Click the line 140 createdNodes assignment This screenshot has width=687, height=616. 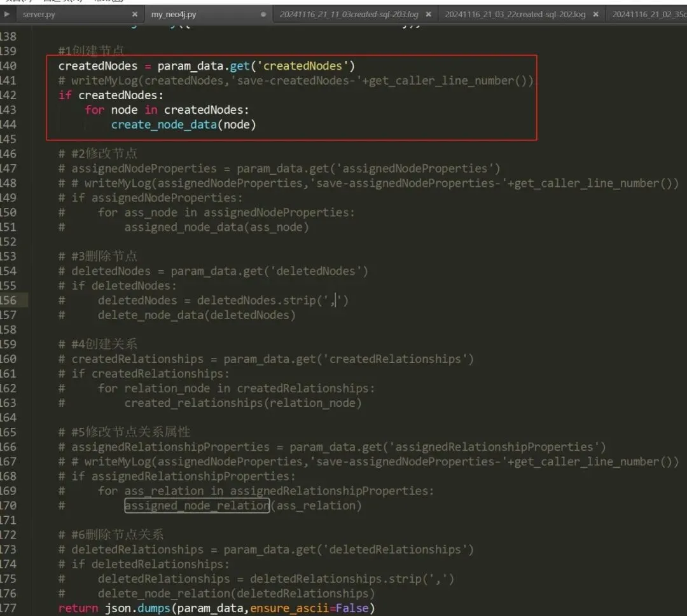point(207,66)
